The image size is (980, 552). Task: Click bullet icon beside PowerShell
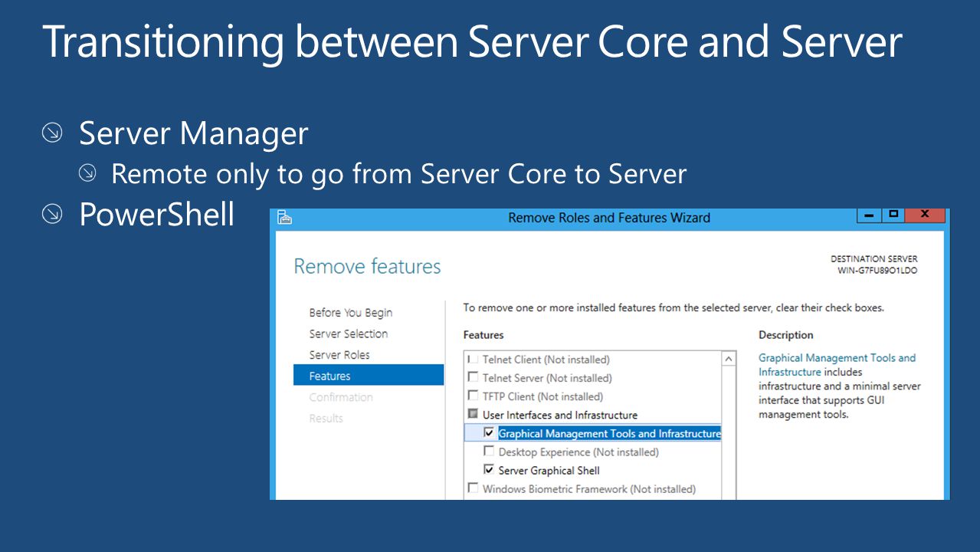[x=52, y=214]
